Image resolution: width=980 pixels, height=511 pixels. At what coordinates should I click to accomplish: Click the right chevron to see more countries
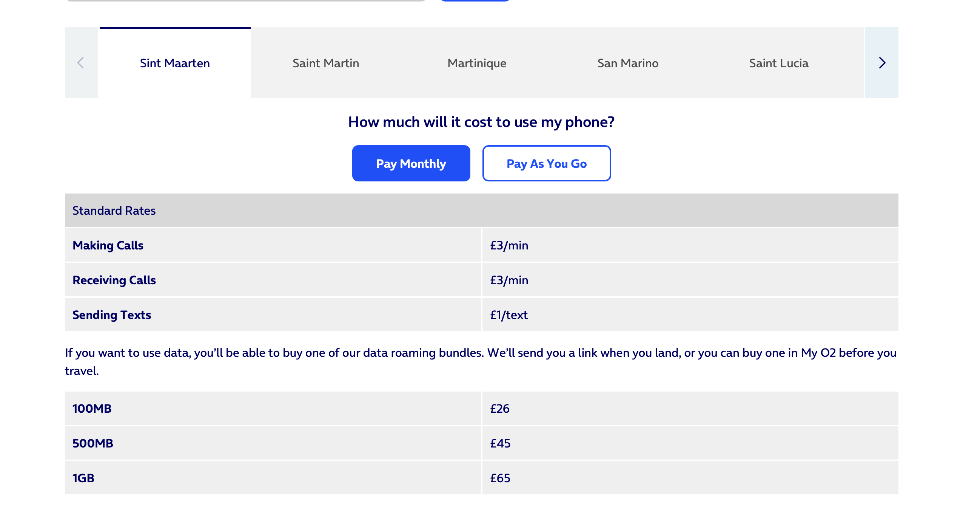(x=883, y=63)
